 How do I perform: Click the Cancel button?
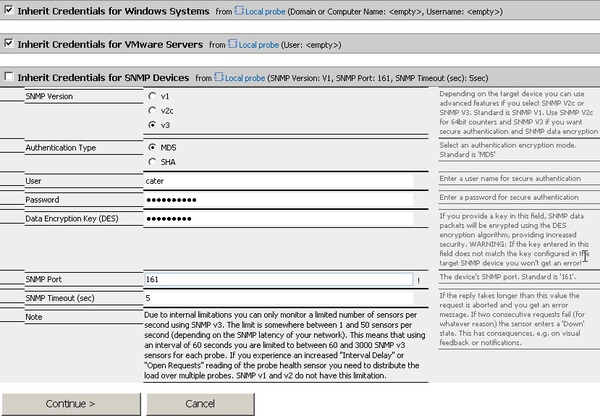[201, 404]
